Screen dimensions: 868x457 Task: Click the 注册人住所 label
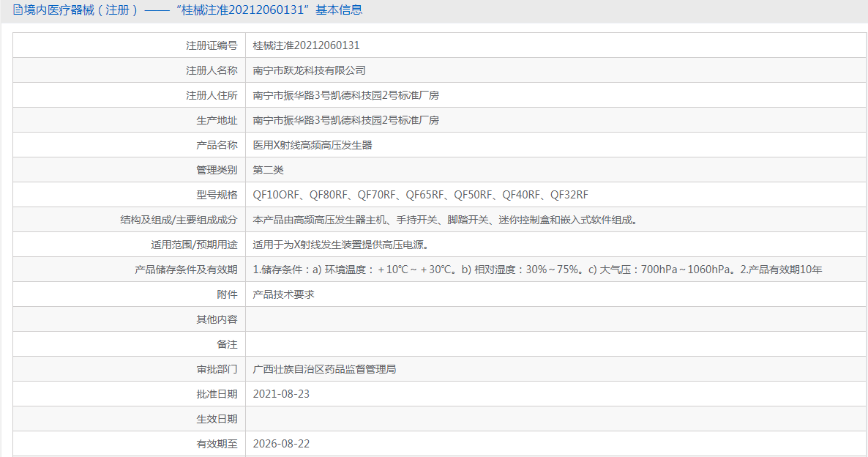pyautogui.click(x=212, y=95)
